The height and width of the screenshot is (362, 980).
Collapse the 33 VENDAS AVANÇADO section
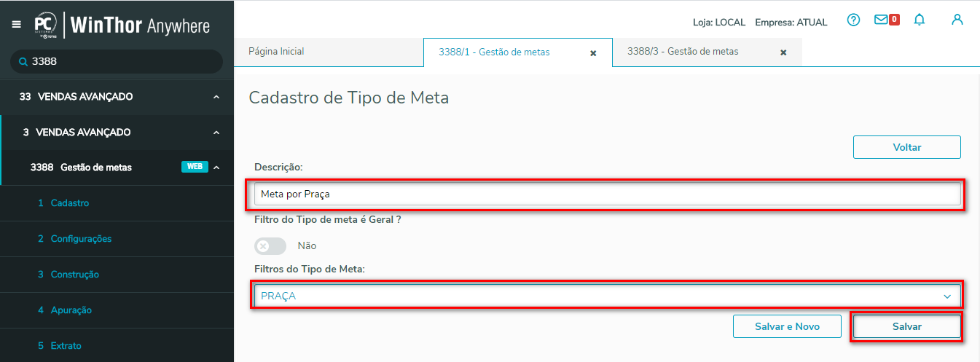216,97
